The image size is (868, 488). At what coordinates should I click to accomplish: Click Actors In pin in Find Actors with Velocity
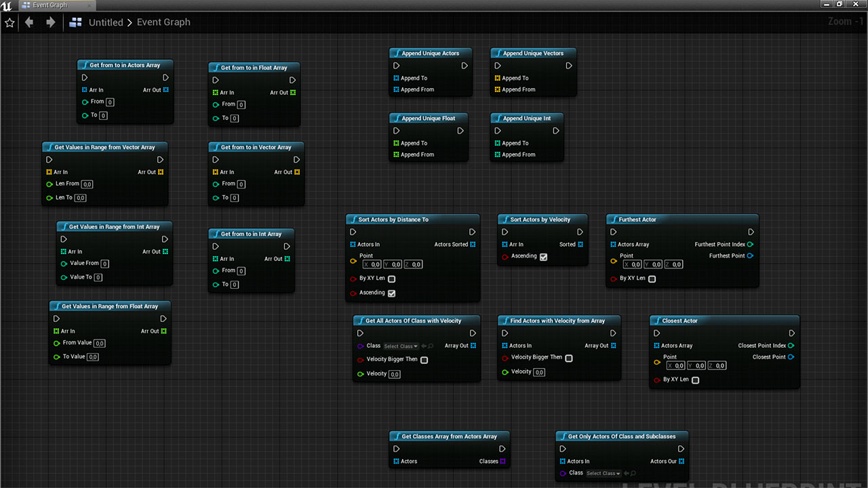tap(505, 345)
